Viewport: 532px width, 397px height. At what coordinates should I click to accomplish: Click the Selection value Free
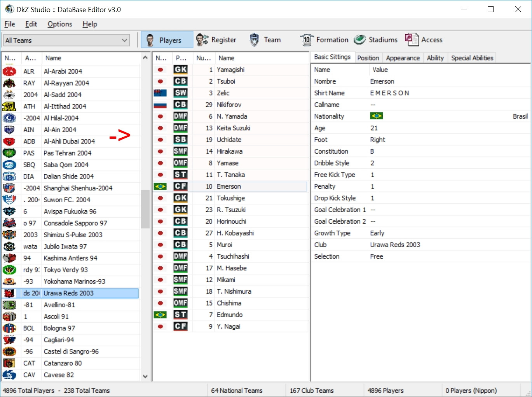(x=377, y=256)
